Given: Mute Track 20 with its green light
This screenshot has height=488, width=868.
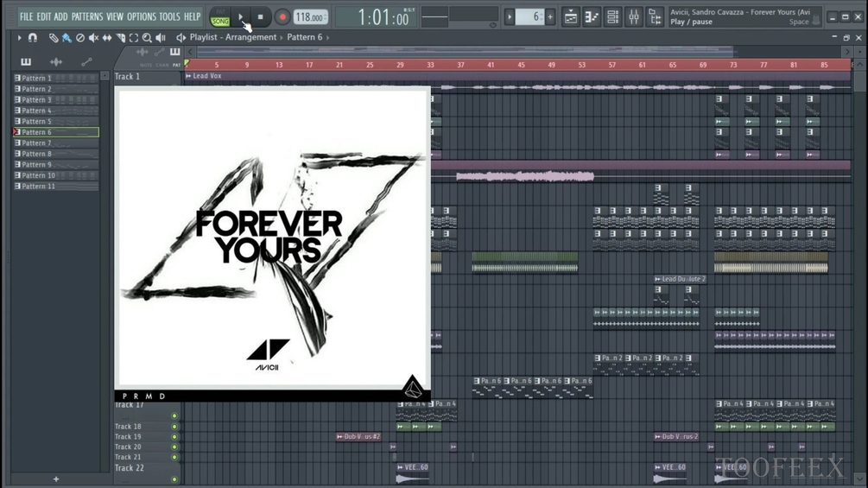Looking at the screenshot, I should pos(174,447).
